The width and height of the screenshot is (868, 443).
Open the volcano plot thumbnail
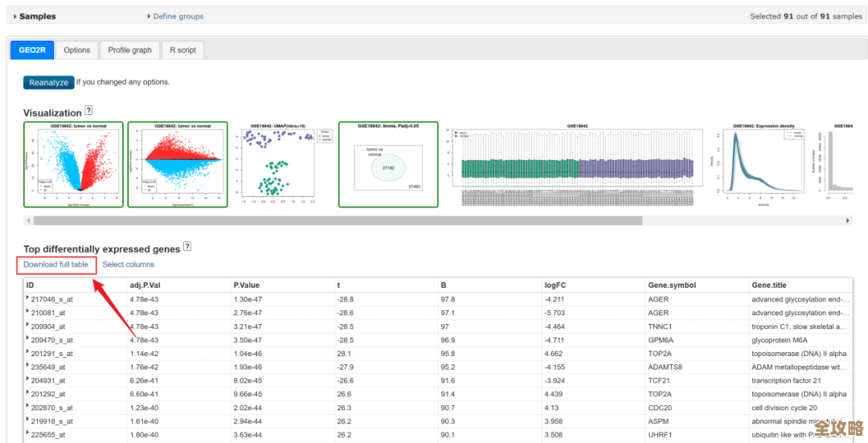[73, 165]
